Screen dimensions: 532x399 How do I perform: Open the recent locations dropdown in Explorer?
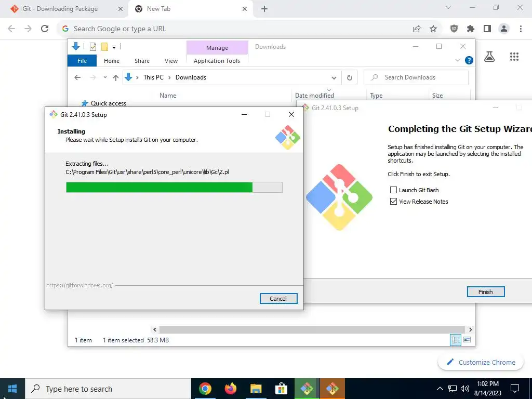(x=105, y=77)
